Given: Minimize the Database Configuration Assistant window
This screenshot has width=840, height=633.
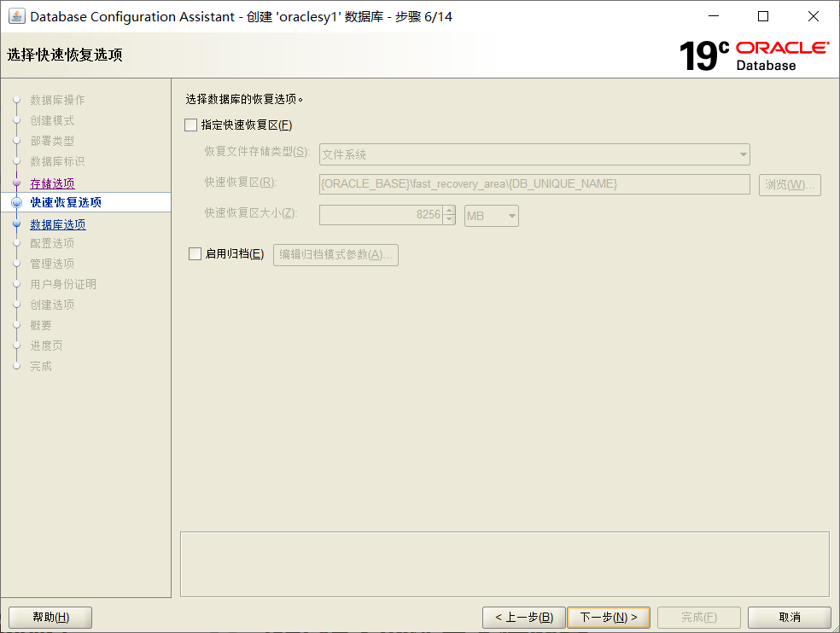Looking at the screenshot, I should point(714,16).
